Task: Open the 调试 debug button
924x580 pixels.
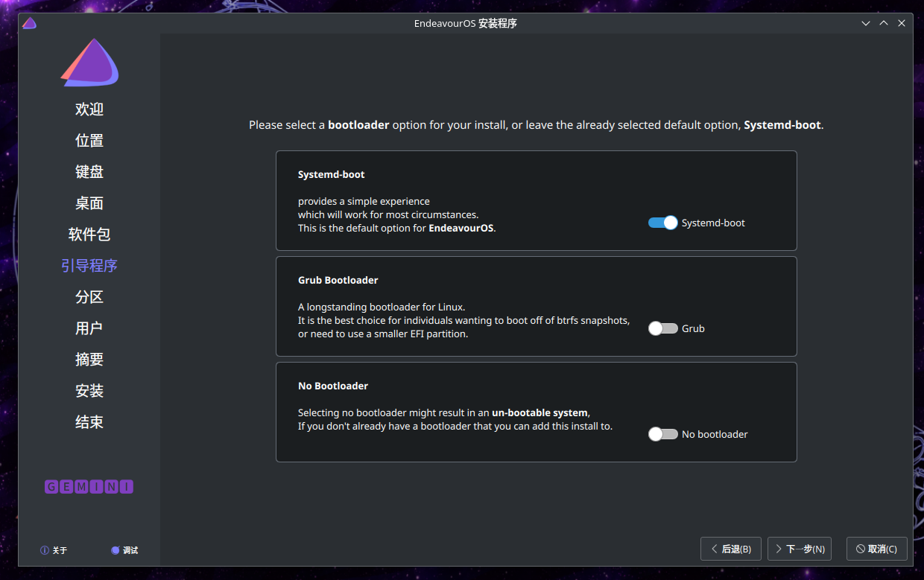Action: tap(124, 550)
